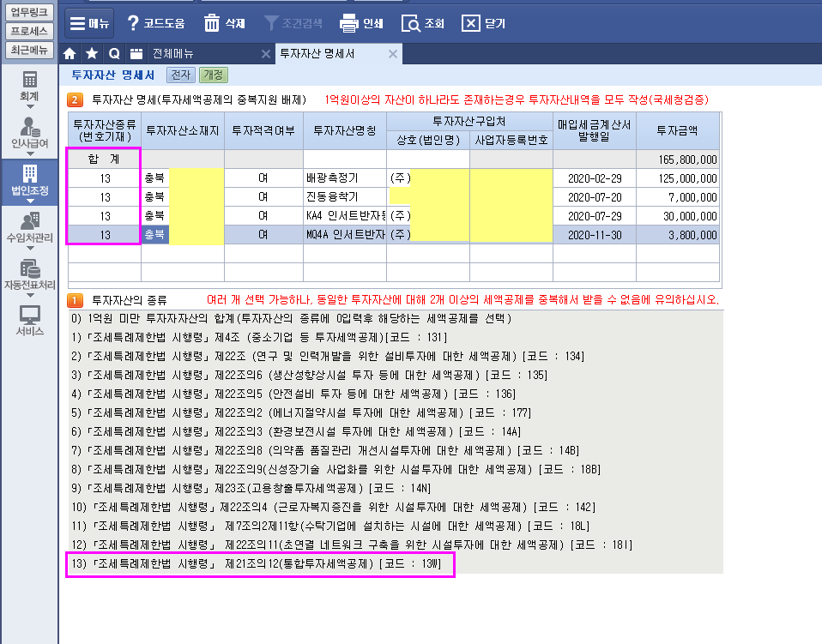The width and height of the screenshot is (822, 644).
Task: Click the 최근메뉴 button
Action: (29, 50)
